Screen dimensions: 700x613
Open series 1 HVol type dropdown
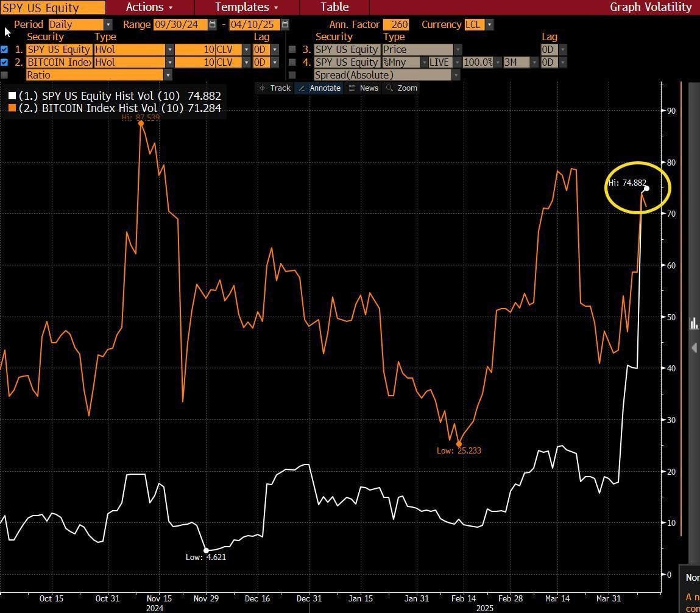pyautogui.click(x=169, y=49)
